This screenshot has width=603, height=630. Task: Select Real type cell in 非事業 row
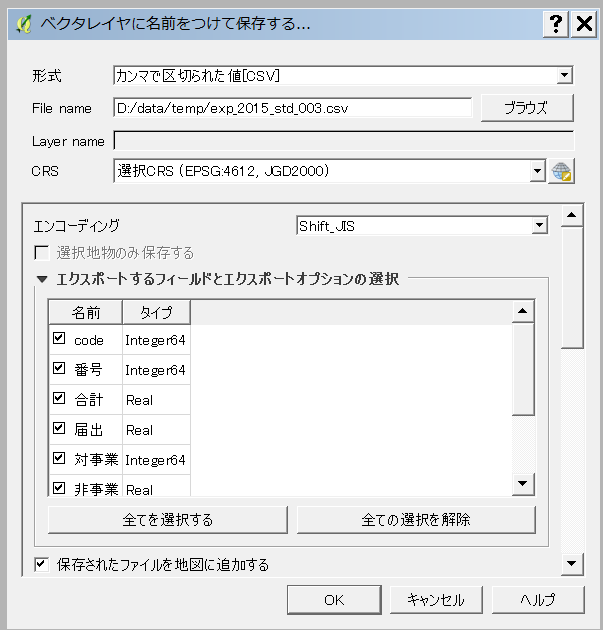coord(156,486)
